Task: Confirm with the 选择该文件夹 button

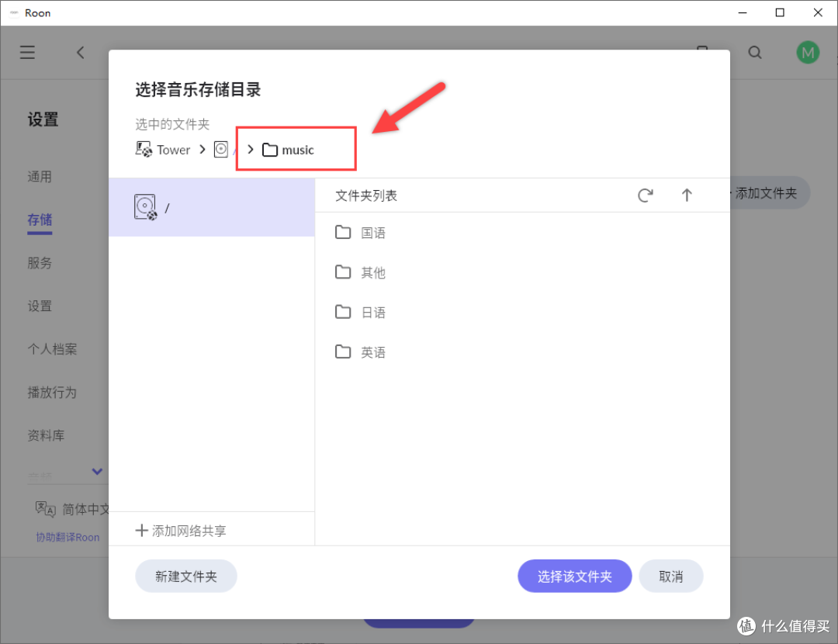Action: tap(574, 576)
